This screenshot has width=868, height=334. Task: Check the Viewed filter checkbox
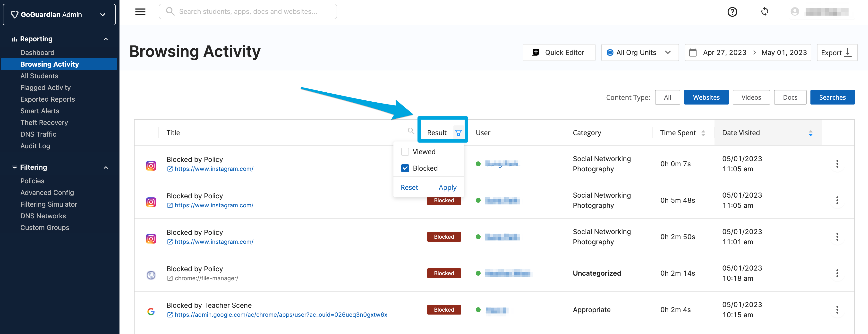click(405, 151)
